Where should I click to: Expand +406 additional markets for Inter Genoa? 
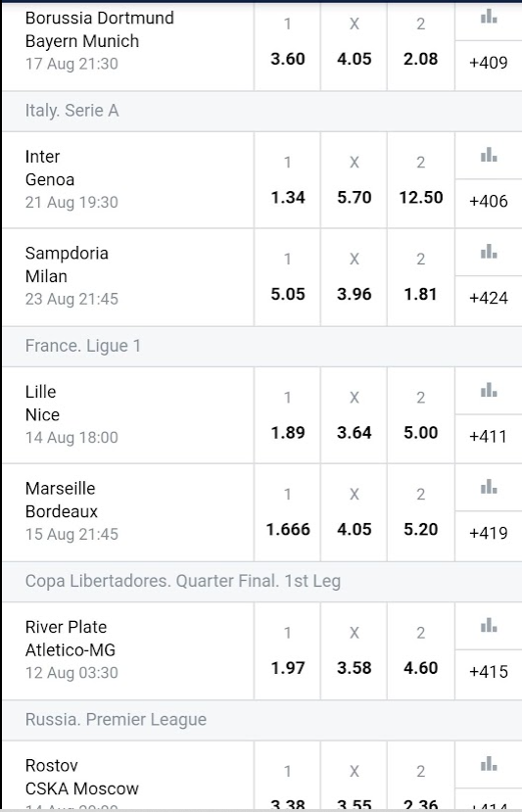(x=489, y=202)
